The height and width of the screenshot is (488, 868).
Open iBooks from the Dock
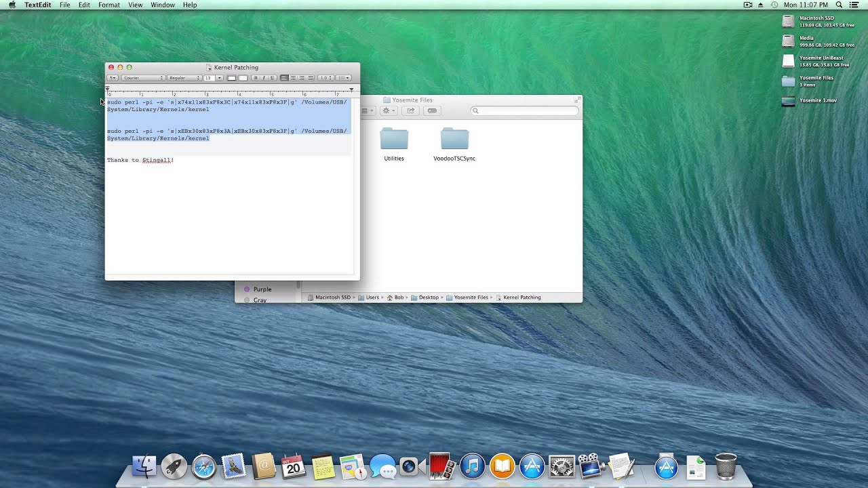coord(502,466)
